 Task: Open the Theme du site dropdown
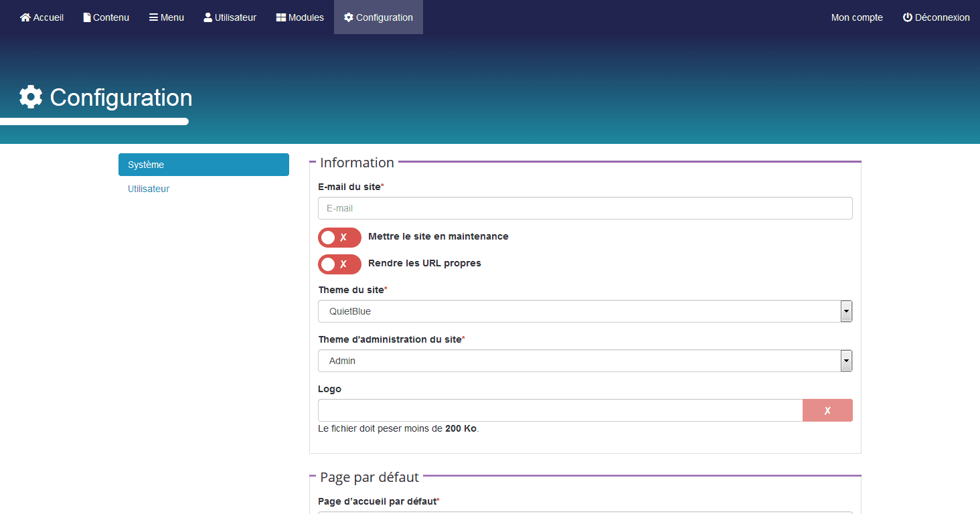(584, 311)
